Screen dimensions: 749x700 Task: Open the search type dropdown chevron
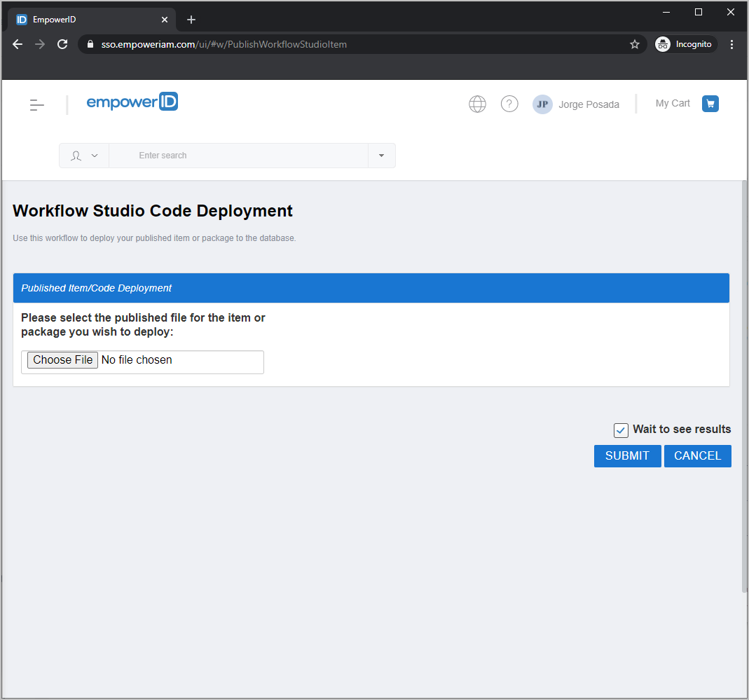tap(95, 155)
